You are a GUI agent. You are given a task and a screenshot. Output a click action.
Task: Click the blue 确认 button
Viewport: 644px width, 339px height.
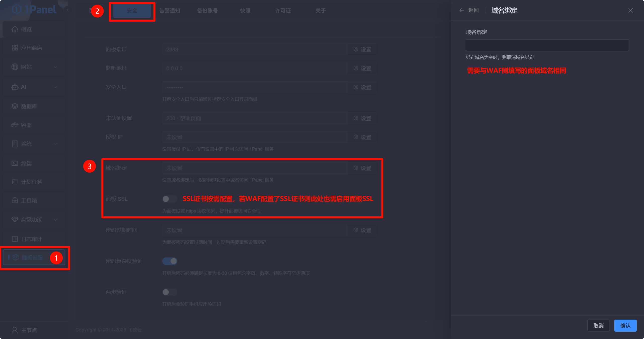[625, 326]
